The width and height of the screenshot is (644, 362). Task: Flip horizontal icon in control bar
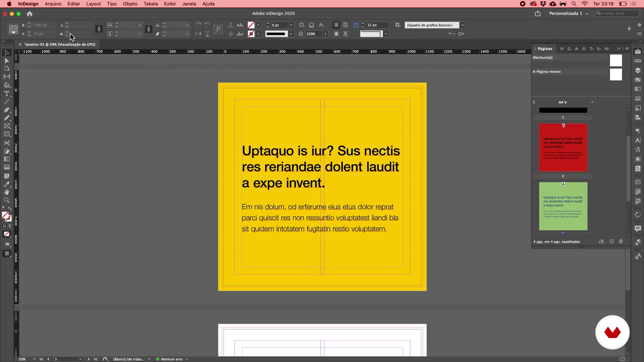pos(198,34)
